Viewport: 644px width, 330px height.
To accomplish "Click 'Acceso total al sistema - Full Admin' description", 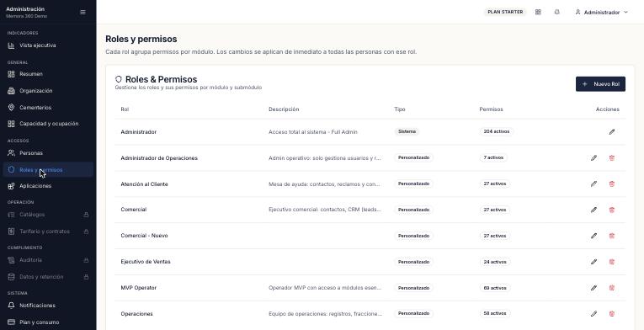I will pyautogui.click(x=313, y=132).
